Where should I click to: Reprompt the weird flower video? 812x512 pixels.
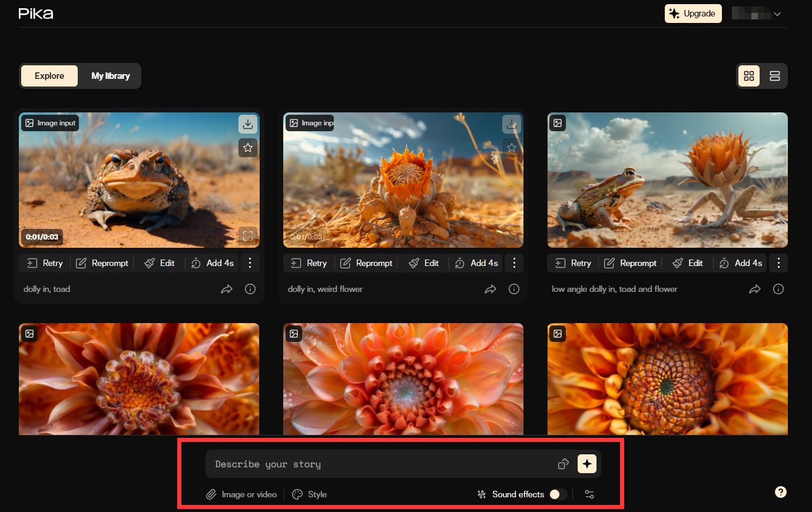pos(366,263)
